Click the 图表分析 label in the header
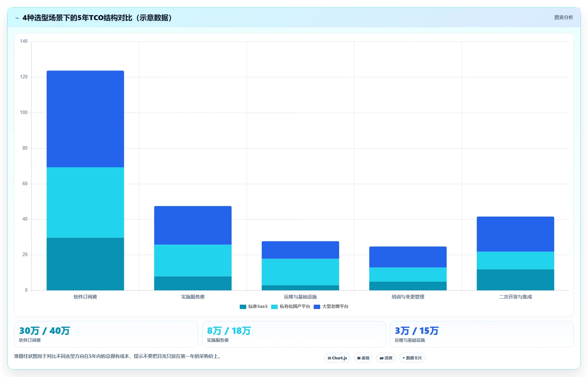The height and width of the screenshot is (377, 588). click(x=564, y=17)
